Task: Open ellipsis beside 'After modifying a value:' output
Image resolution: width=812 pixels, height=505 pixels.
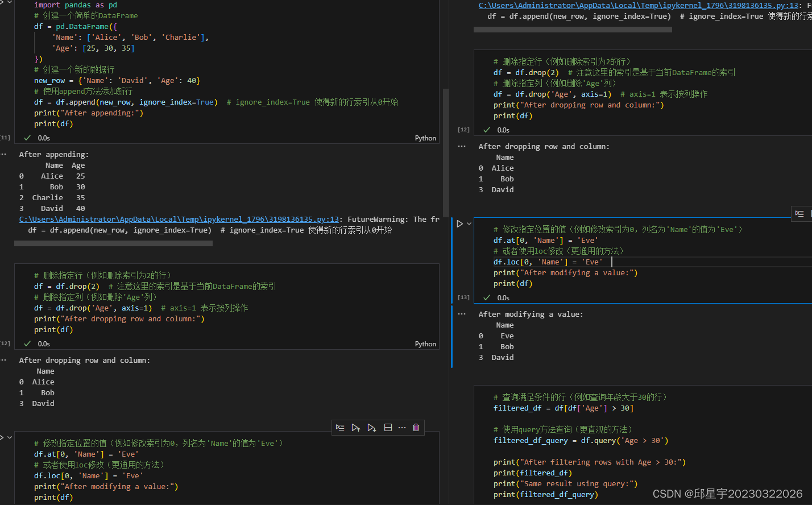Action: click(462, 314)
